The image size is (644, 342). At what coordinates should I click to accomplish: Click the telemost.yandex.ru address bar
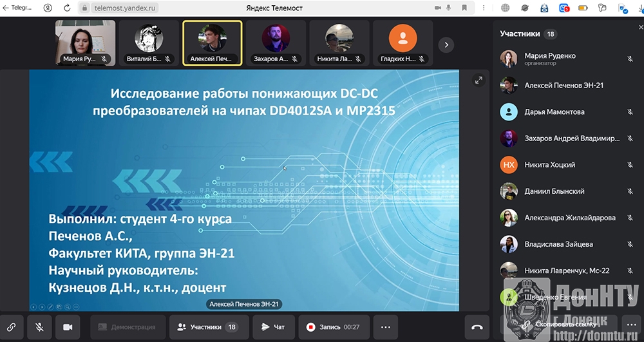[x=126, y=8]
